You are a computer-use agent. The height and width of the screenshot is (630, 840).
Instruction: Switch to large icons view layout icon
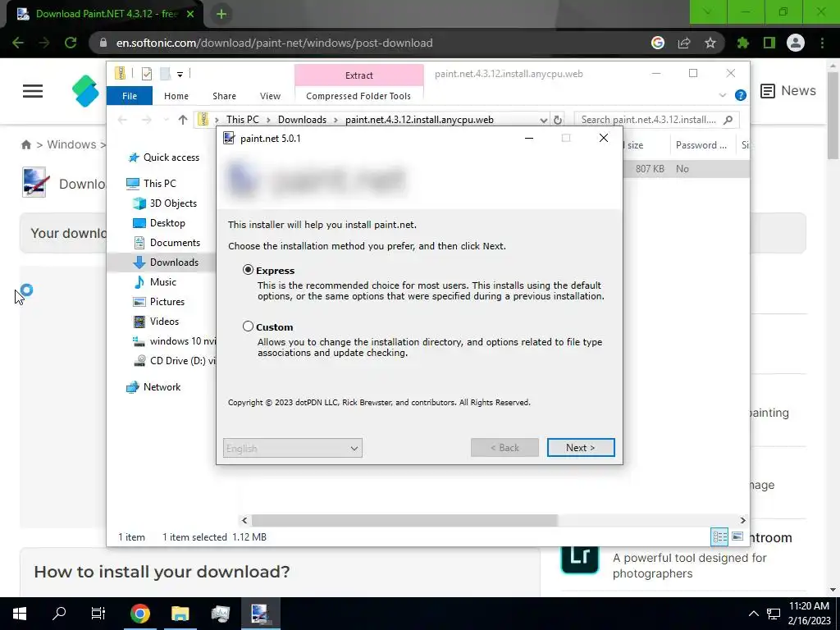(x=737, y=536)
